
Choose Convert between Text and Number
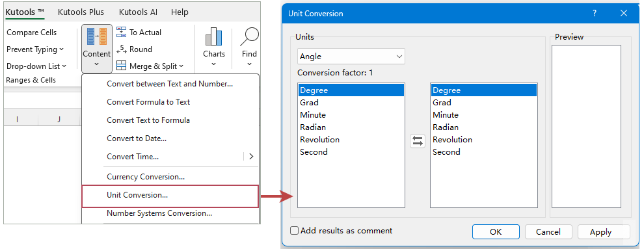[x=170, y=84]
